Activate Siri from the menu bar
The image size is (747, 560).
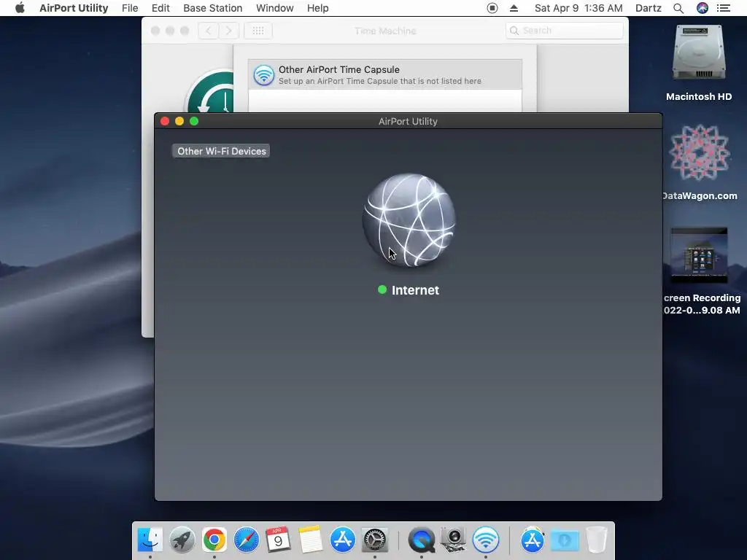[703, 8]
